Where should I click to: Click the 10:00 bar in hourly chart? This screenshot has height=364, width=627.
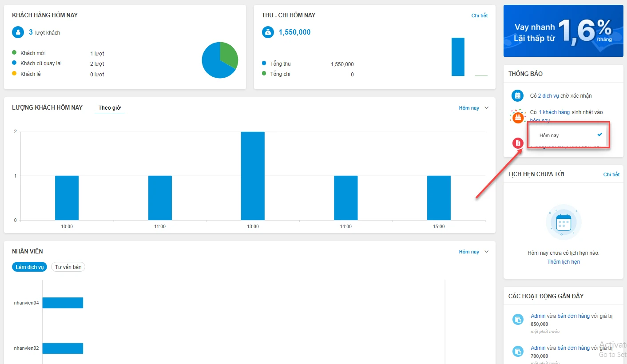(67, 198)
